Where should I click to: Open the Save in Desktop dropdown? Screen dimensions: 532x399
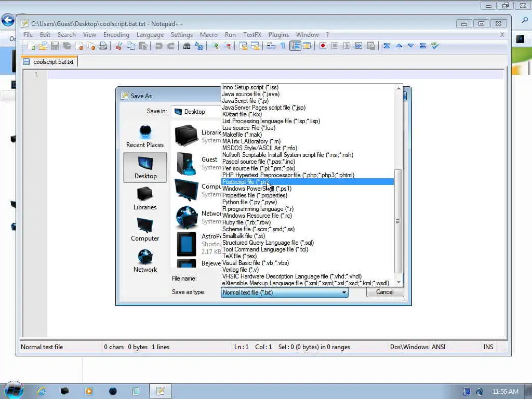pos(196,112)
